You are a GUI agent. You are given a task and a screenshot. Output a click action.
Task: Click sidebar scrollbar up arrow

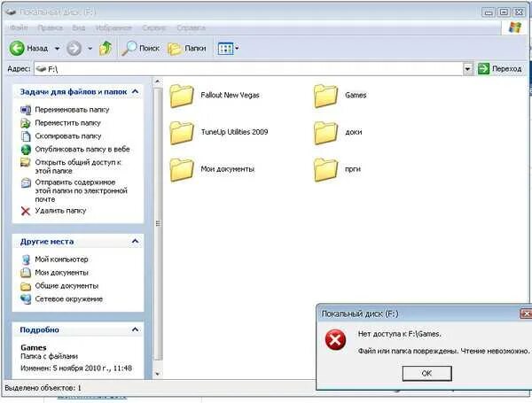(158, 81)
